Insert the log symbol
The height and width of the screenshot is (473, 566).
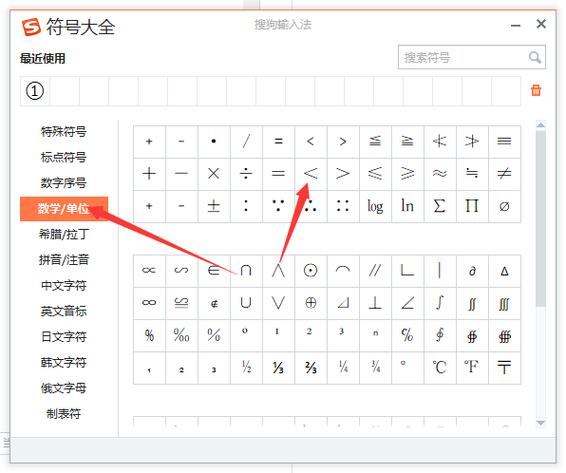click(x=375, y=206)
